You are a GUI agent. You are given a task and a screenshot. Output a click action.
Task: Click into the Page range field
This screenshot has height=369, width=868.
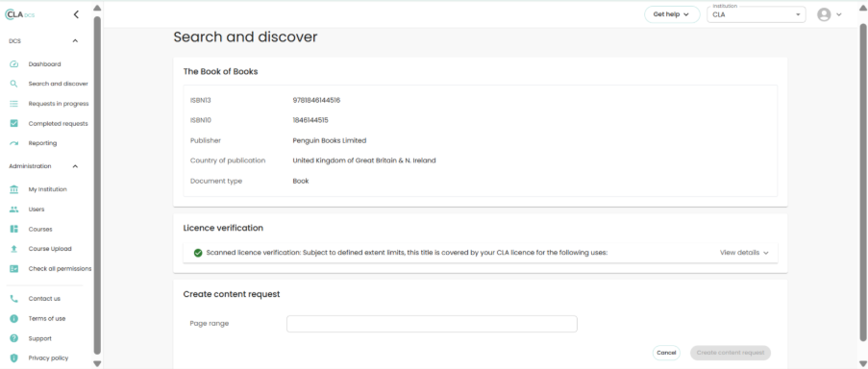[x=432, y=324]
